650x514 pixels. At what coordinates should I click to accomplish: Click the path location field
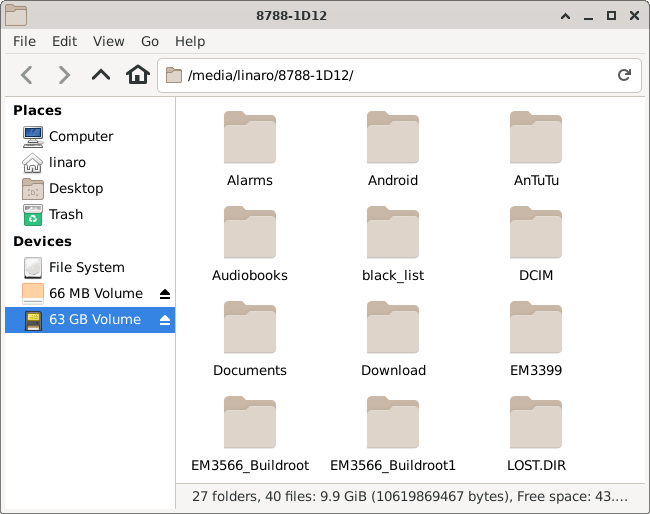[390, 75]
